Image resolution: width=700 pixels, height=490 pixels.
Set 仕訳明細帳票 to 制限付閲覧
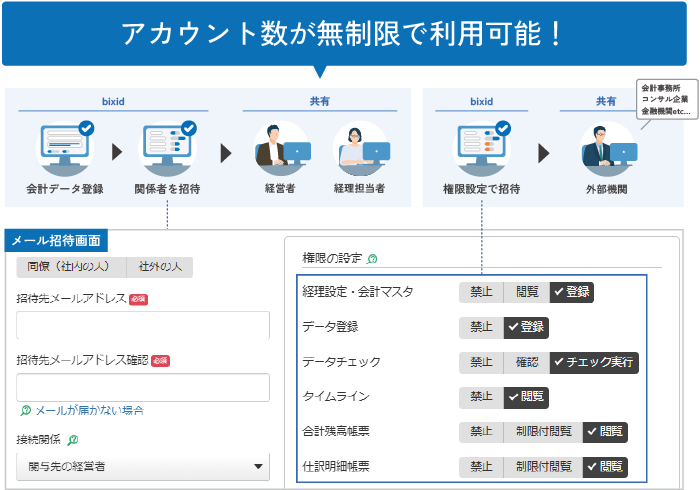tap(543, 467)
